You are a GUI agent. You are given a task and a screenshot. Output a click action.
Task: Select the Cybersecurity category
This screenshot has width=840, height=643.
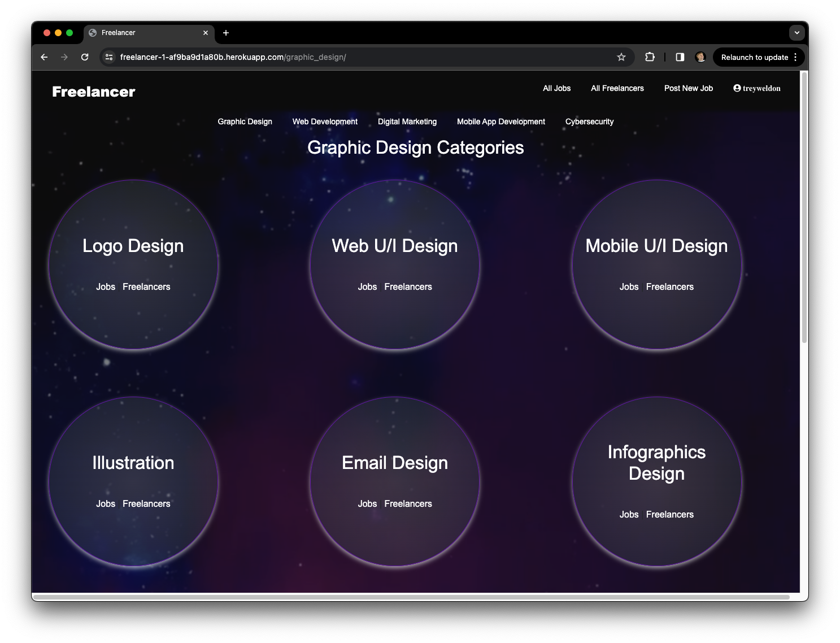coord(589,121)
